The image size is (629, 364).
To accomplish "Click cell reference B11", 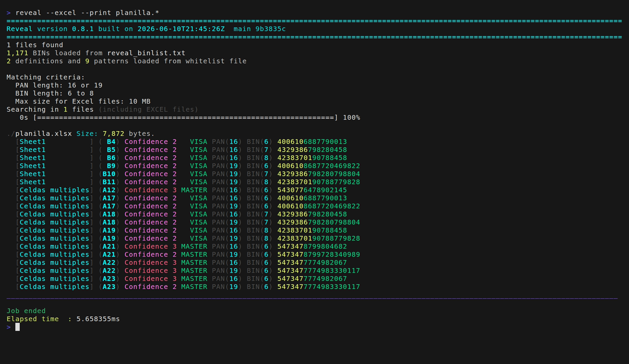I will [x=109, y=182].
